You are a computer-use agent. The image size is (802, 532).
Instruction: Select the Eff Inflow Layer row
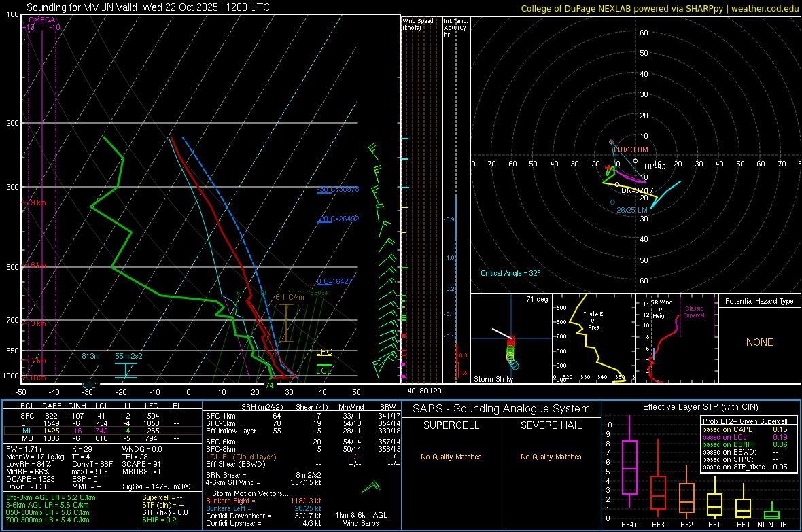[x=303, y=431]
